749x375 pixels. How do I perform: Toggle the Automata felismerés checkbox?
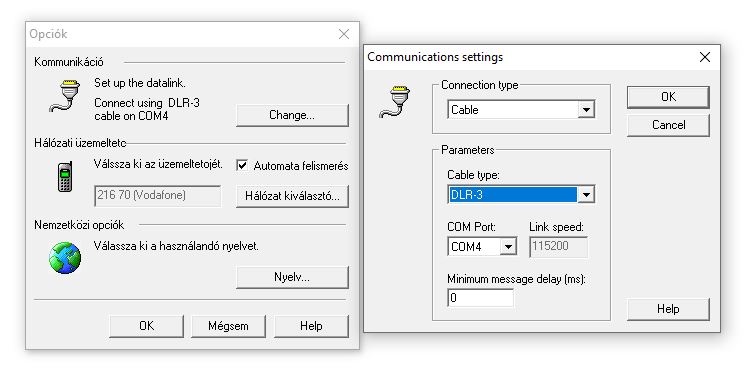pyautogui.click(x=242, y=165)
